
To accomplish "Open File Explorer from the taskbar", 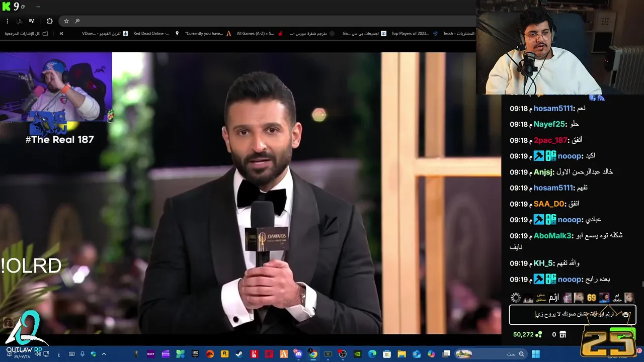I will pos(401,354).
